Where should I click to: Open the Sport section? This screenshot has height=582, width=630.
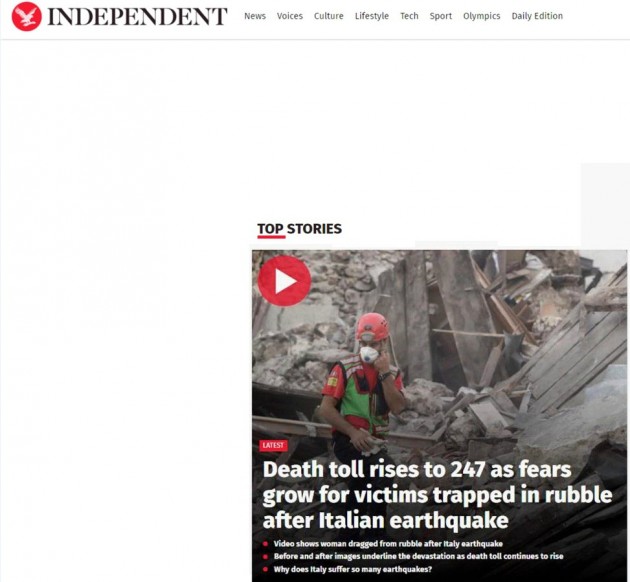tap(440, 16)
